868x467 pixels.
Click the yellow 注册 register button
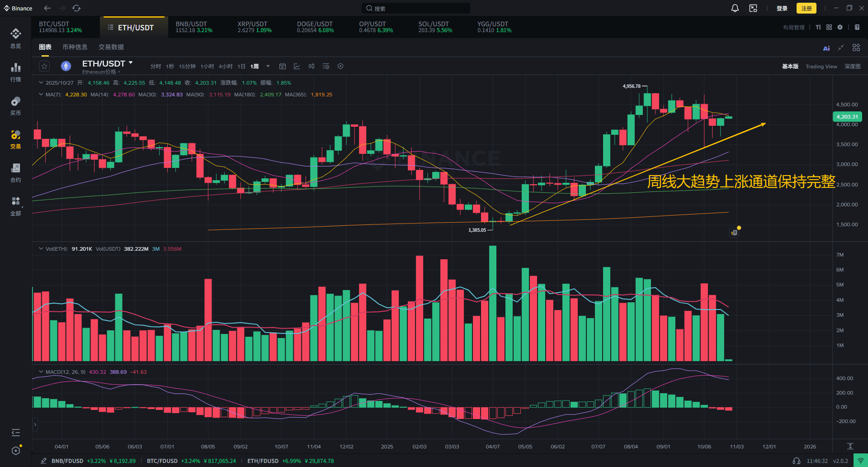tap(807, 8)
